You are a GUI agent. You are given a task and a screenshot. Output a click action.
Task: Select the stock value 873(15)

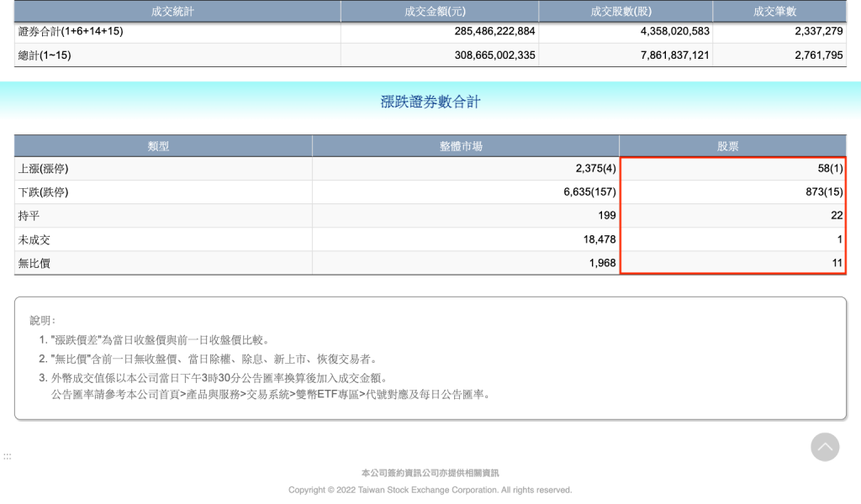pyautogui.click(x=824, y=192)
